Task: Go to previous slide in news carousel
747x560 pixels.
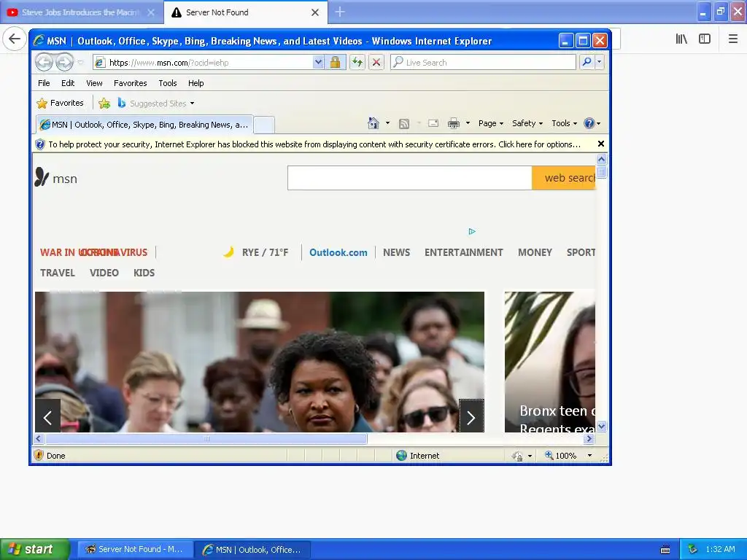Action: click(47, 416)
